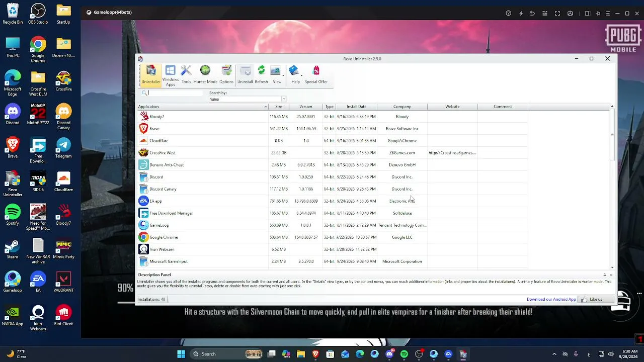644x362 pixels.
Task: Sort list by Type column header
Action: pos(329,107)
